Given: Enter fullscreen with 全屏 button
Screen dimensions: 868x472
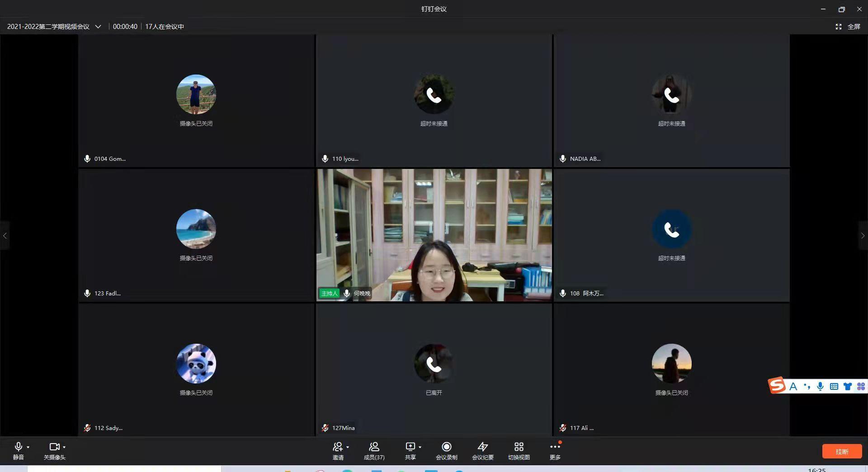Looking at the screenshot, I should (848, 27).
